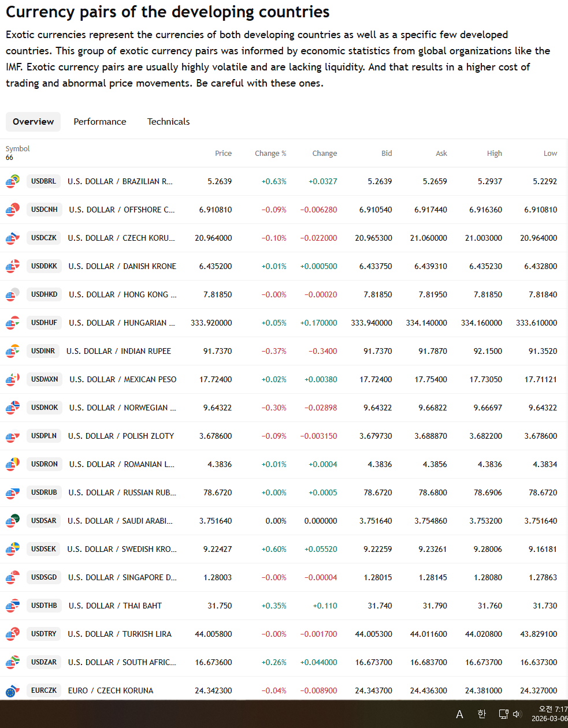568x728 pixels.
Task: Click the USDHKD currency pair flag icon
Action: click(13, 294)
